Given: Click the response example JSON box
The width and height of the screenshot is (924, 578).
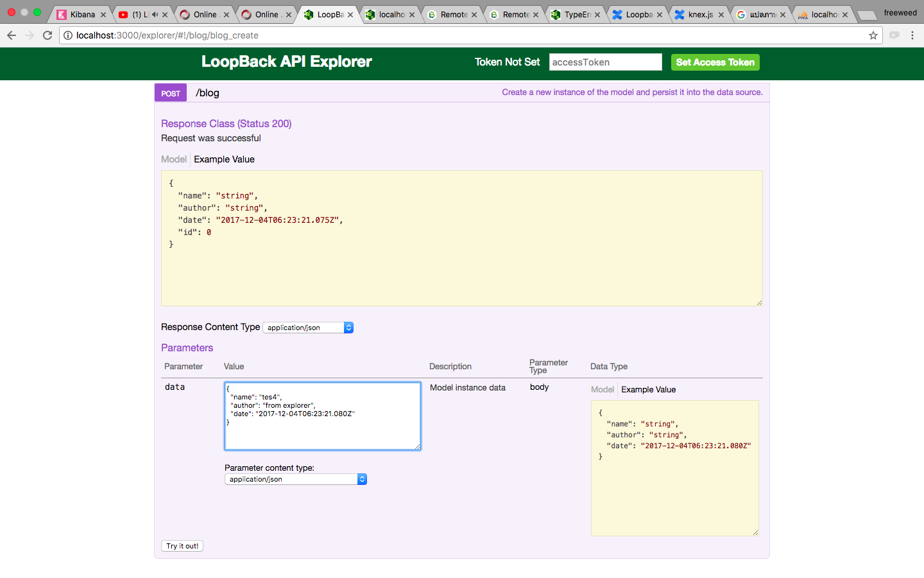Looking at the screenshot, I should click(461, 238).
